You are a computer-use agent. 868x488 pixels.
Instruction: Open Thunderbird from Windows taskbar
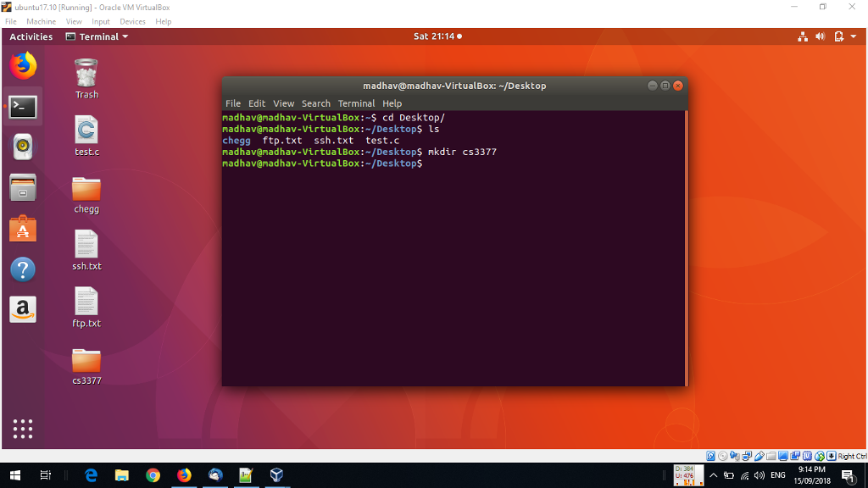point(215,475)
